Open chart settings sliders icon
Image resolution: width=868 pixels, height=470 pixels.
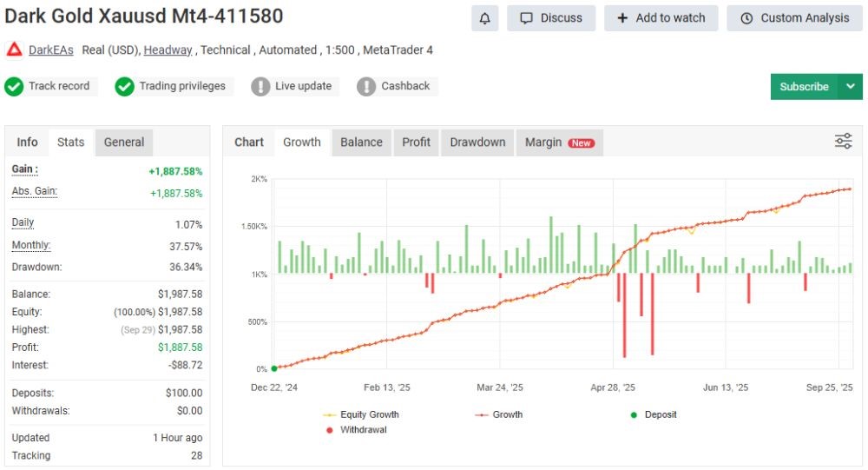[x=843, y=142]
